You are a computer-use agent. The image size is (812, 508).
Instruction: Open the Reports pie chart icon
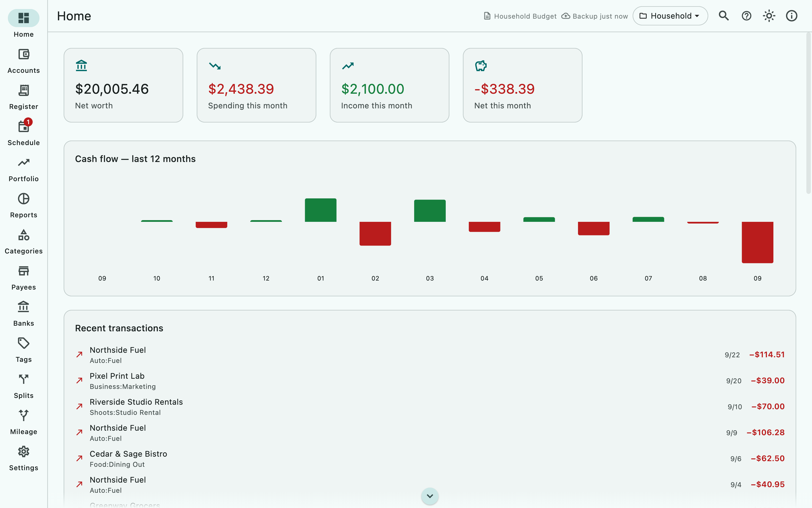[x=23, y=199]
